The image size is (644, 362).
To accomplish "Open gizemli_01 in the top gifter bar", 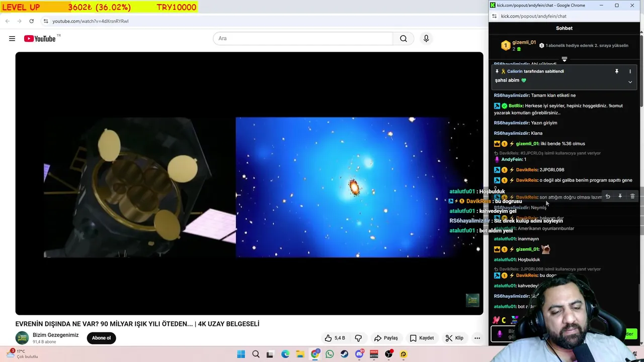I will [x=524, y=42].
